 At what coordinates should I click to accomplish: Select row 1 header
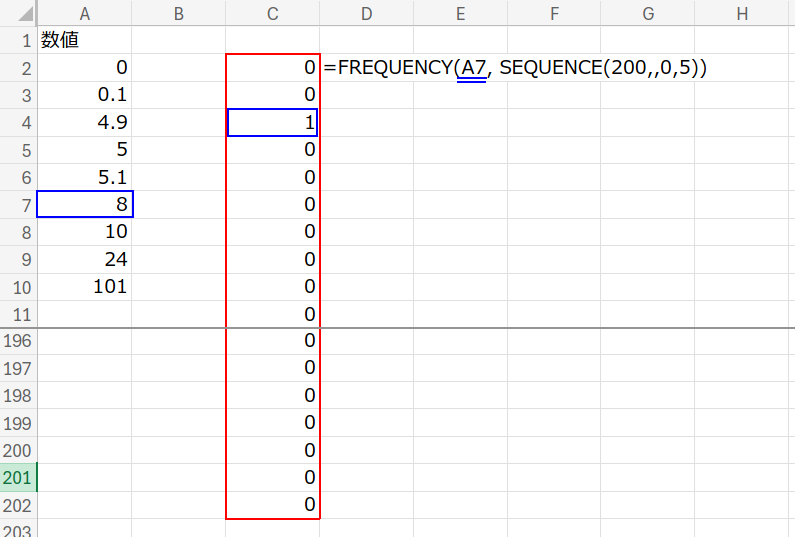pos(18,41)
